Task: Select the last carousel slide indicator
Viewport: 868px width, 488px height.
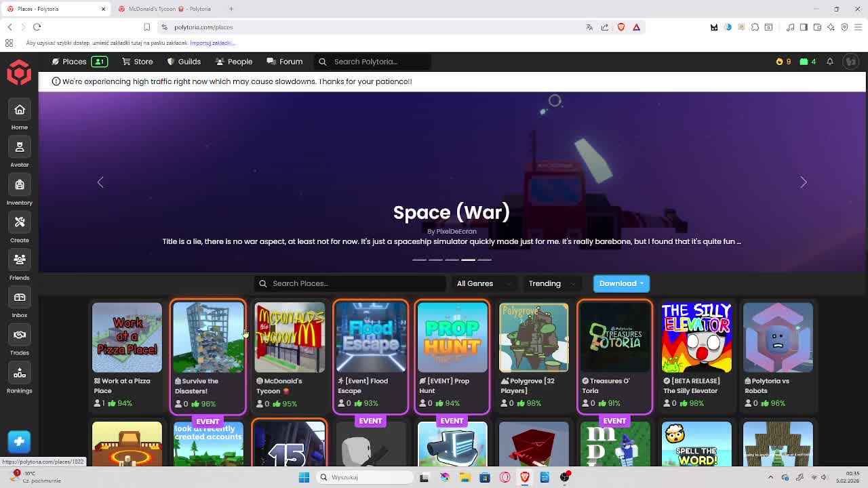Action: pos(484,260)
